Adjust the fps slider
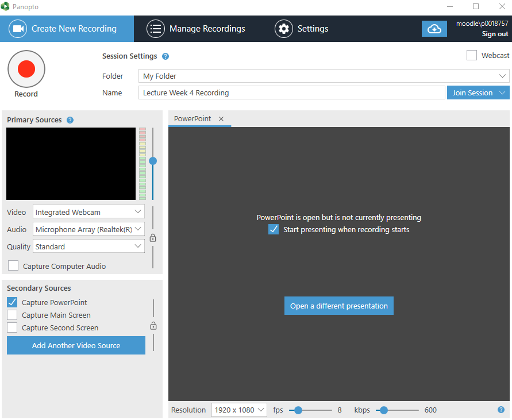 (x=298, y=410)
